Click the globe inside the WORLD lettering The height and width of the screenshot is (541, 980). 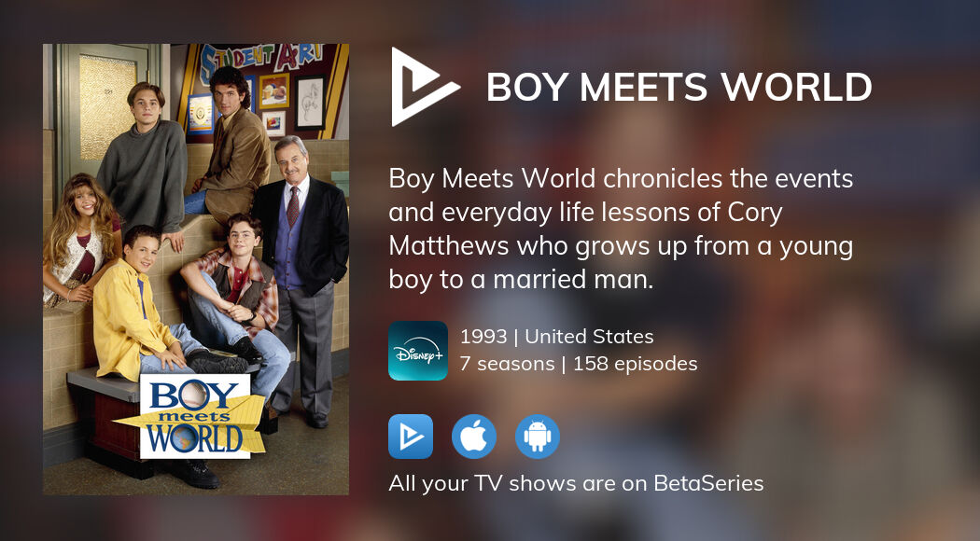[185, 438]
